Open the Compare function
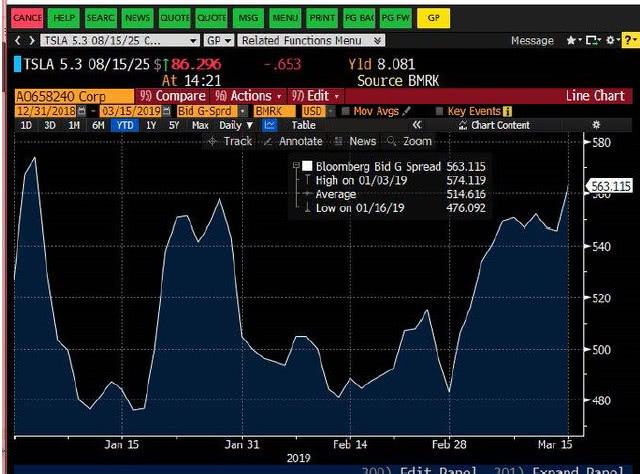The width and height of the screenshot is (640, 474). 172,96
